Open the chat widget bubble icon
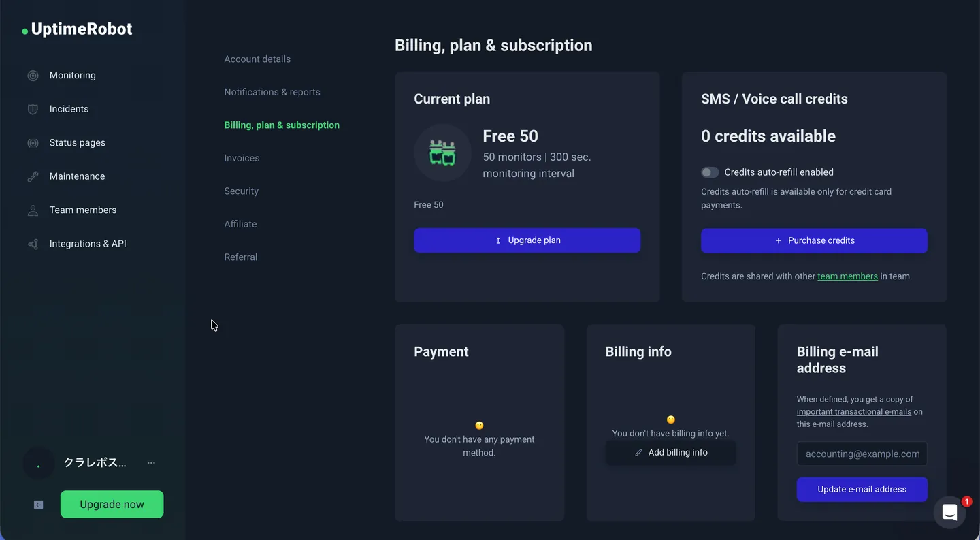This screenshot has width=980, height=540. 950,512
